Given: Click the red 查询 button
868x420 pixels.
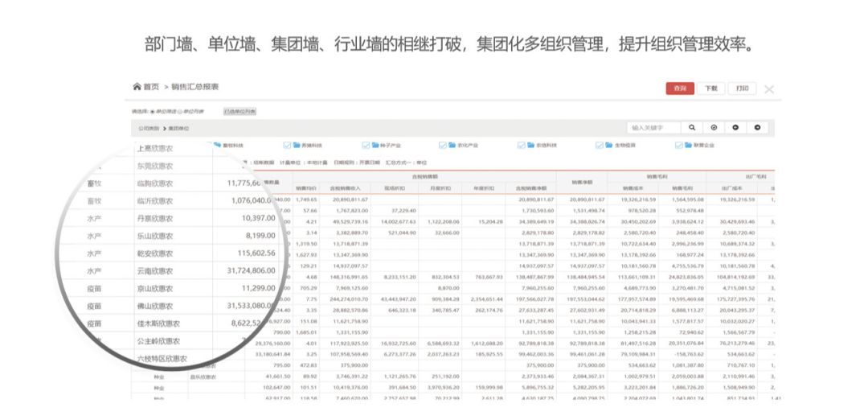Looking at the screenshot, I should (680, 89).
